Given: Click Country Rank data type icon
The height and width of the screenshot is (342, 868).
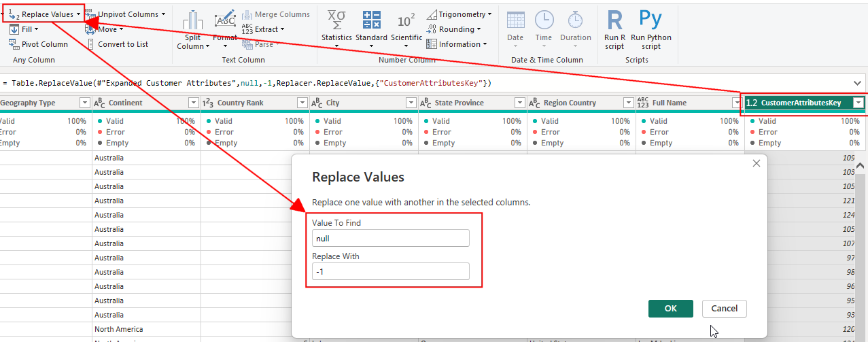Looking at the screenshot, I should click(x=208, y=103).
